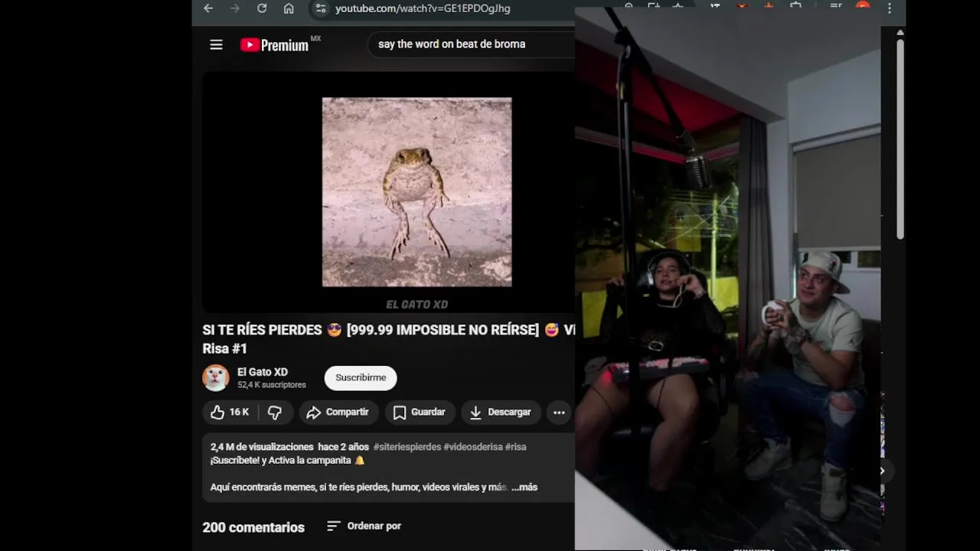The image size is (980, 551).
Task: Open more actions three-dot button
Action: [559, 412]
